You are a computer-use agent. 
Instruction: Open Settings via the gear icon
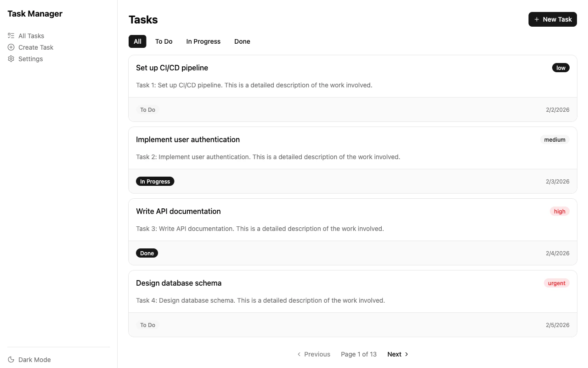[x=11, y=59]
